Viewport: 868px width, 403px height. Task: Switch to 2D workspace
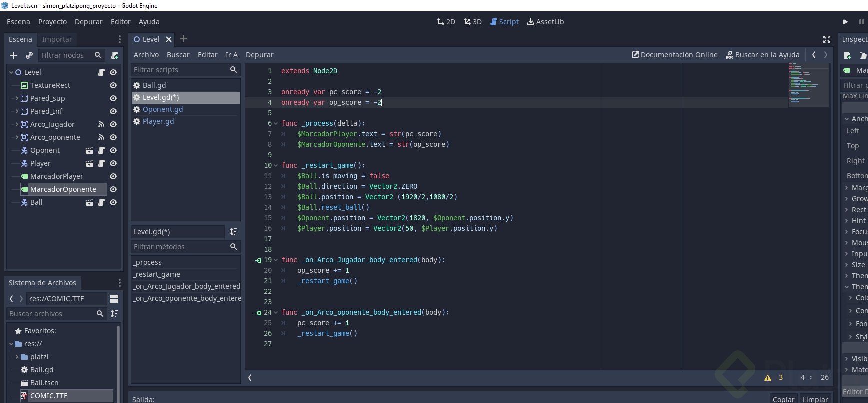(446, 22)
